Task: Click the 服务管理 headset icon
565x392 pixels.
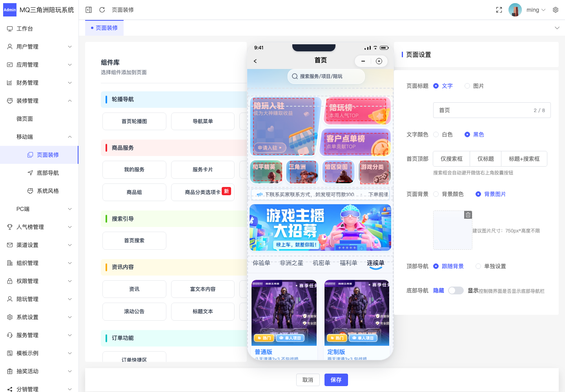Action: click(10, 335)
